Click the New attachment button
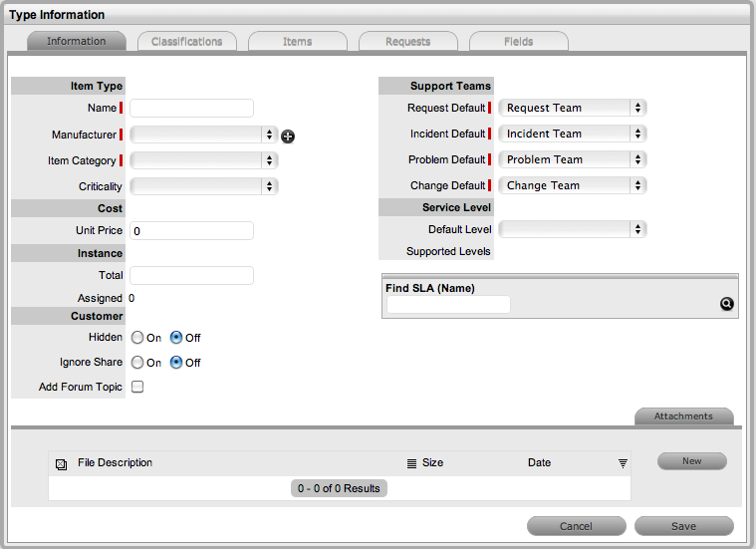 (692, 461)
